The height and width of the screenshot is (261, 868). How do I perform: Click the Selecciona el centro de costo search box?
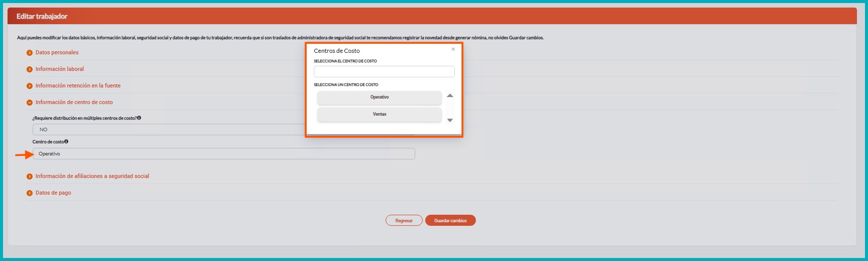click(x=384, y=71)
